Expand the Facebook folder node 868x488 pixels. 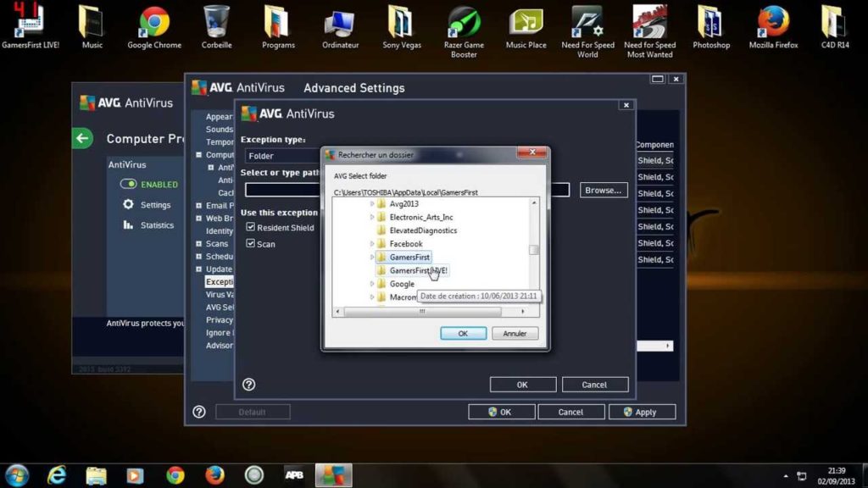pyautogui.click(x=372, y=243)
